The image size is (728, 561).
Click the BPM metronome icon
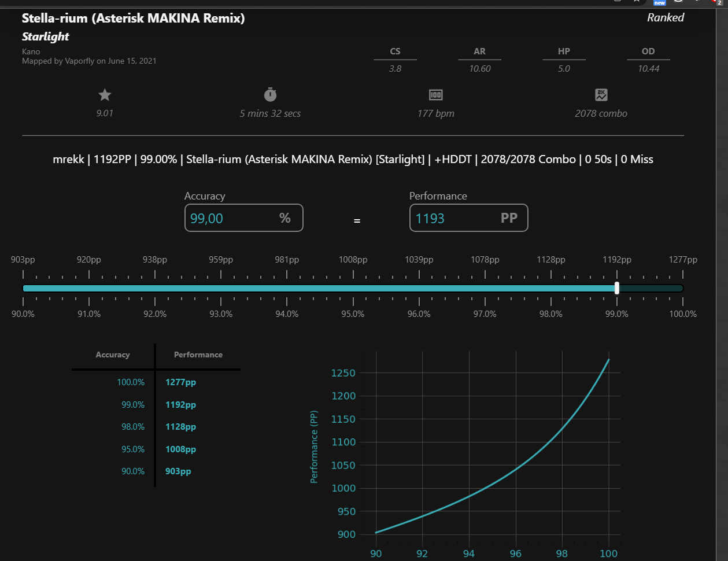435,95
